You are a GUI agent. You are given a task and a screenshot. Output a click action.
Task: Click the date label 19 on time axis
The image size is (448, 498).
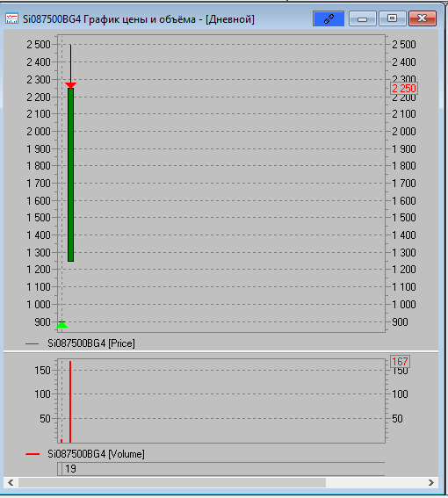pyautogui.click(x=70, y=469)
